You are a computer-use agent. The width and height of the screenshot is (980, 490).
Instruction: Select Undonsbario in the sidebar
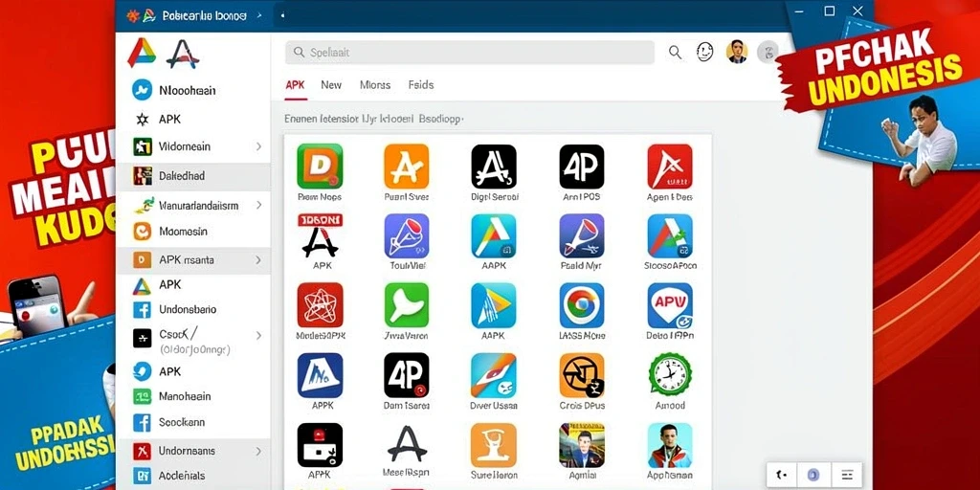[x=193, y=309]
